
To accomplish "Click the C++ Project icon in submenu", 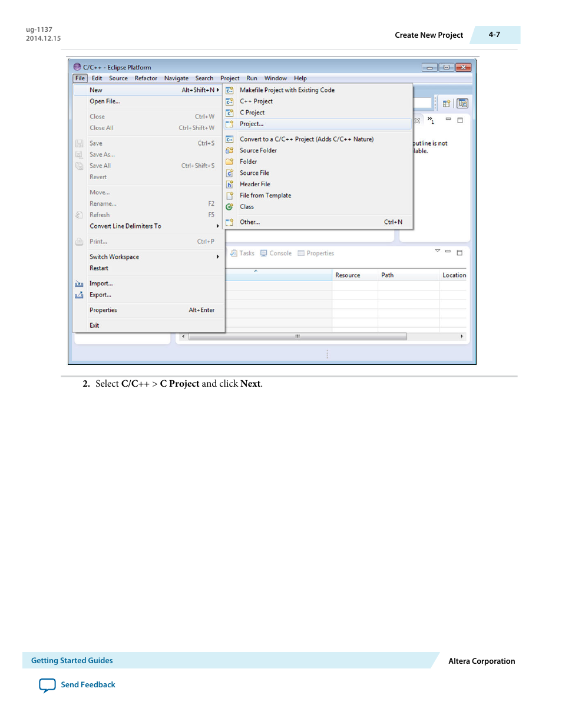I will [x=230, y=101].
